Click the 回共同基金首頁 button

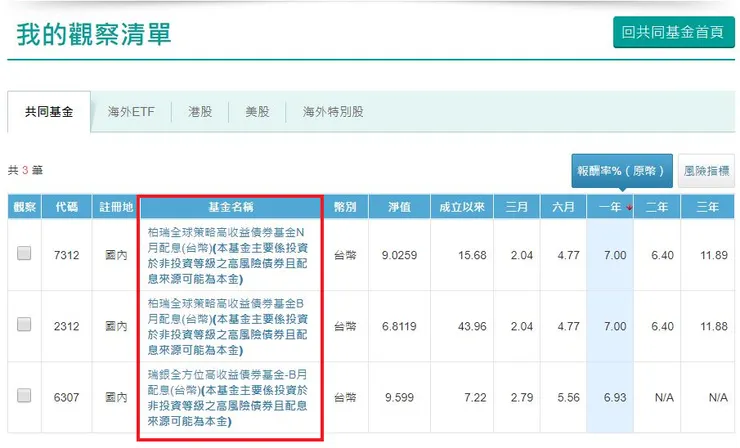[x=673, y=32]
